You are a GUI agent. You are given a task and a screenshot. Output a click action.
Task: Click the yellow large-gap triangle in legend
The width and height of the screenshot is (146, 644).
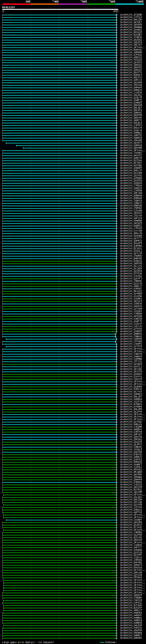click(19, 642)
